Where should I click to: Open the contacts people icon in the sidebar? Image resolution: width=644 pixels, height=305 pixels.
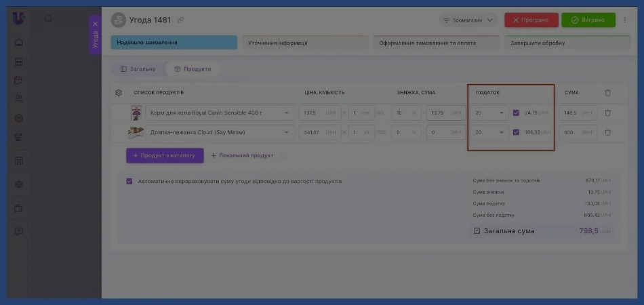pyautogui.click(x=18, y=99)
